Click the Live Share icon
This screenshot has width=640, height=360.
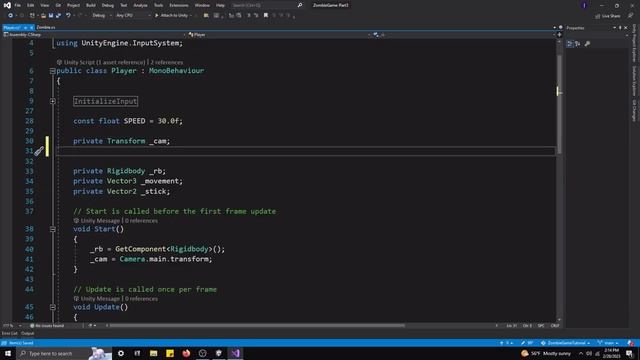pyautogui.click(x=607, y=16)
